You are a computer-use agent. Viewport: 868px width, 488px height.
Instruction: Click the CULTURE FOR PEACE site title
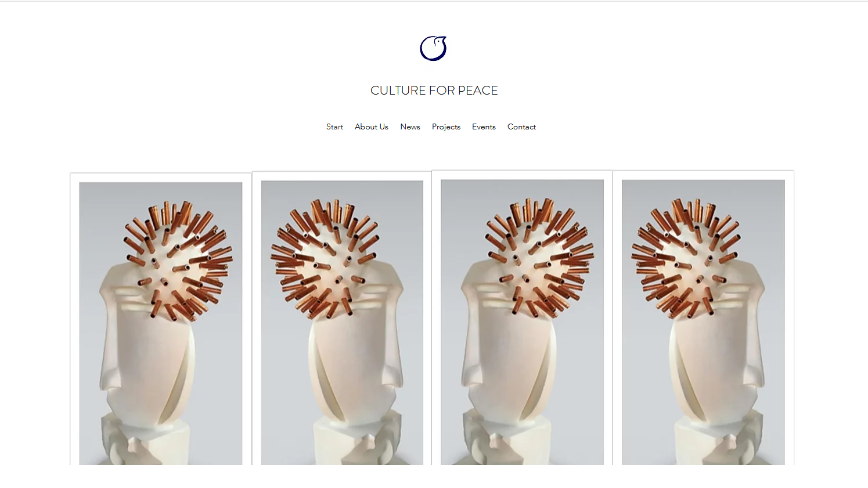(434, 91)
